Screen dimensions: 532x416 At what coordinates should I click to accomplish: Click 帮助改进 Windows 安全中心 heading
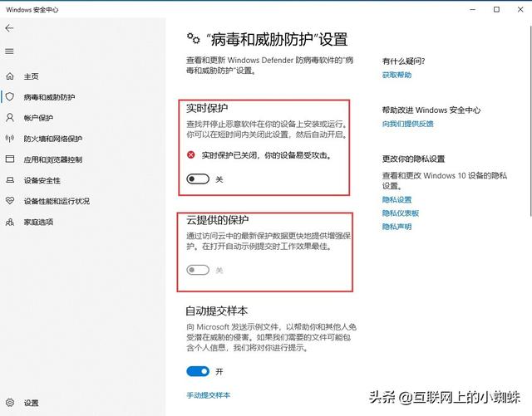[431, 110]
